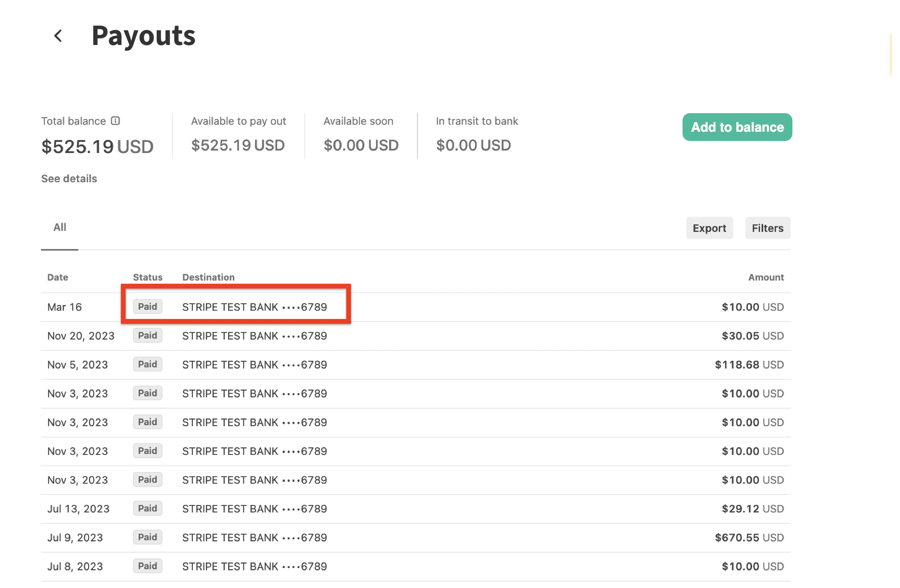
Task: Open the Jul 8, 2023 payout
Action: click(75, 566)
